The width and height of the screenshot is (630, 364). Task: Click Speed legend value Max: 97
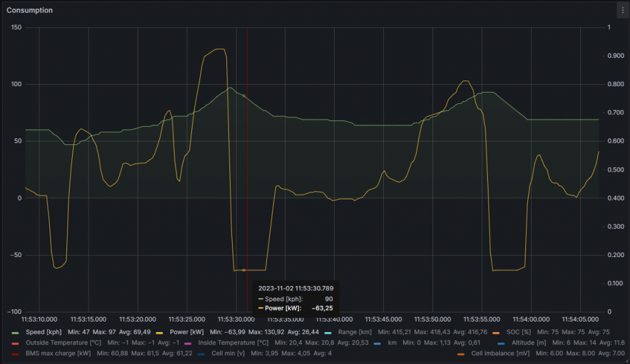click(x=104, y=332)
